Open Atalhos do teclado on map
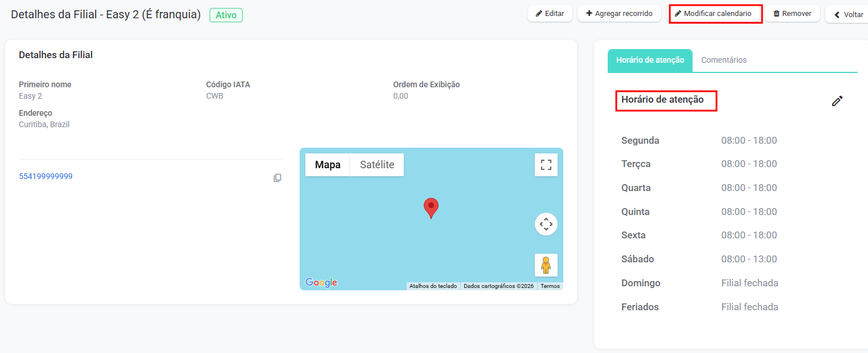 click(433, 286)
